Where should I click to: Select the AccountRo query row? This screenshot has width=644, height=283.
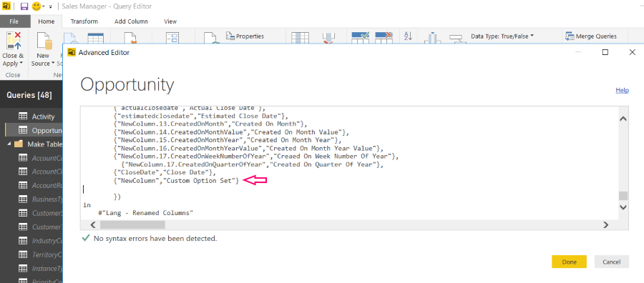[34, 185]
